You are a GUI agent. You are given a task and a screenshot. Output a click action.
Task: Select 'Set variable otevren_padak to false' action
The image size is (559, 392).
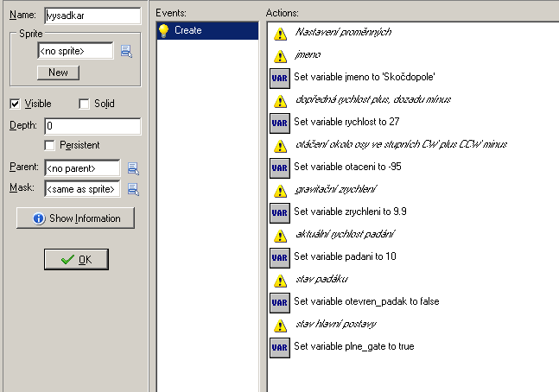coord(366,301)
